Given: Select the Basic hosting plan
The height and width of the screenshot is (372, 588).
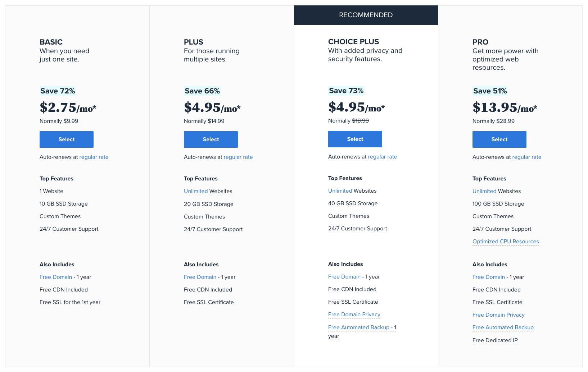Looking at the screenshot, I should click(x=66, y=139).
